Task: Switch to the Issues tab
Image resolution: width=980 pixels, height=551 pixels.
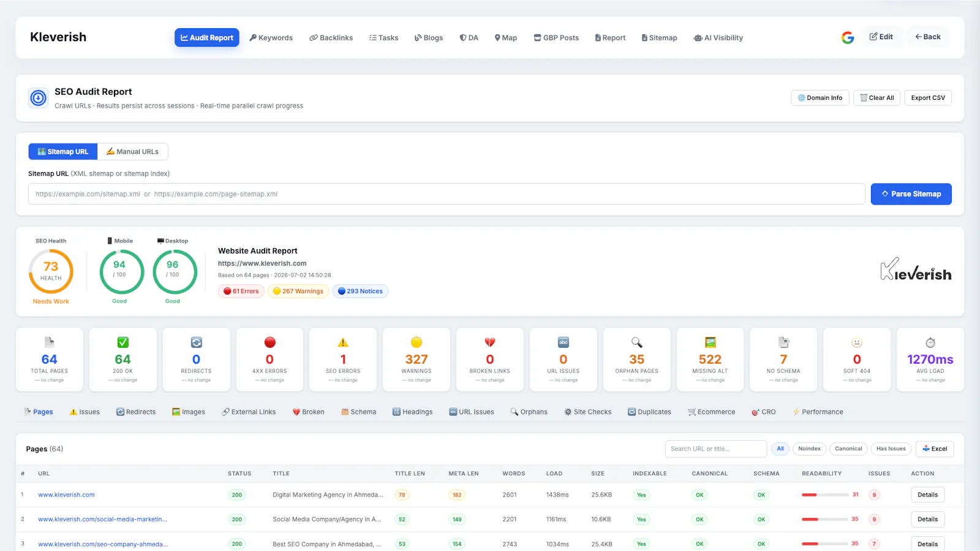Action: [85, 412]
